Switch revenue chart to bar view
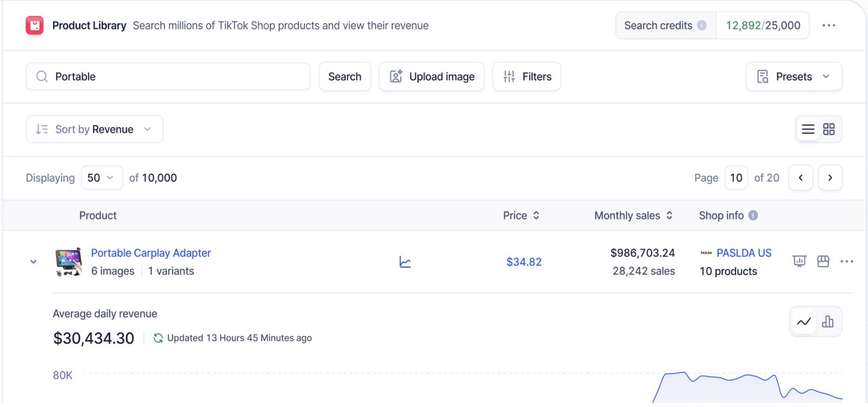Image resolution: width=868 pixels, height=407 pixels. click(828, 322)
